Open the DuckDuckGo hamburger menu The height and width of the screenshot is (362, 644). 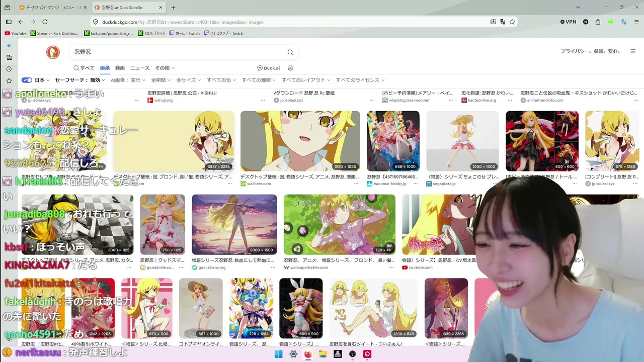coord(633,51)
